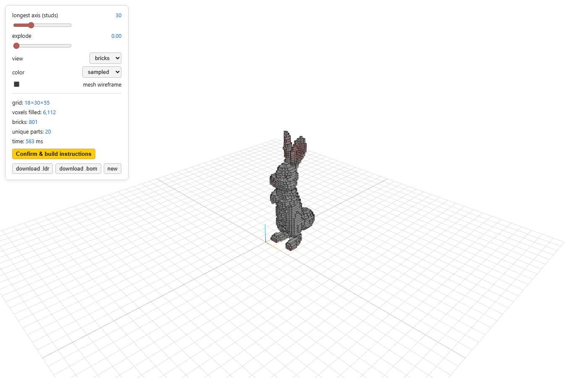Toggle the mesh wireframe checkbox
This screenshot has width=588, height=378.
(x=16, y=84)
